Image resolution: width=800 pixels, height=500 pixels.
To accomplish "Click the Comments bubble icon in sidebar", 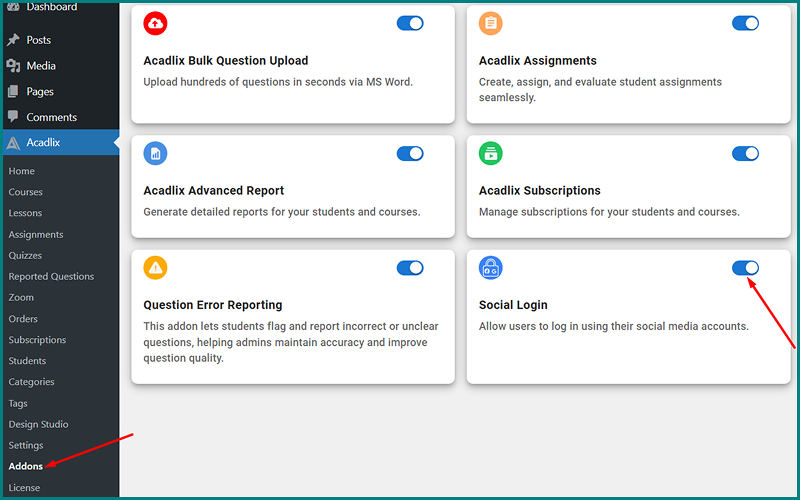I will click(13, 117).
